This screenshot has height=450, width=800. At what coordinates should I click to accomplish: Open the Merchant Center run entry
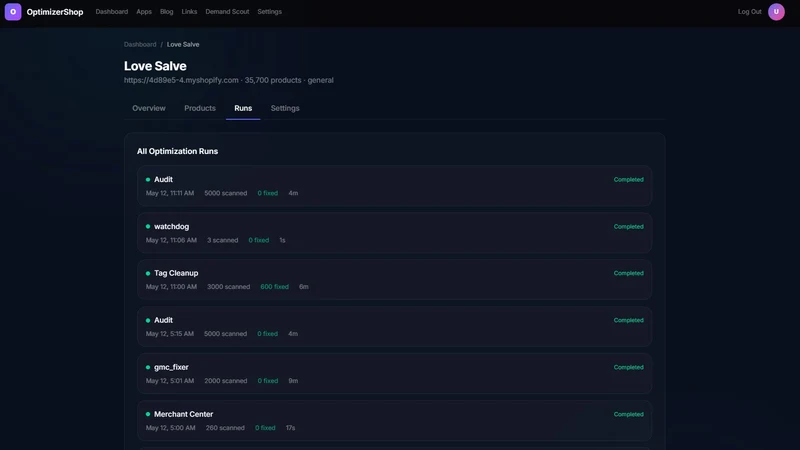394,420
